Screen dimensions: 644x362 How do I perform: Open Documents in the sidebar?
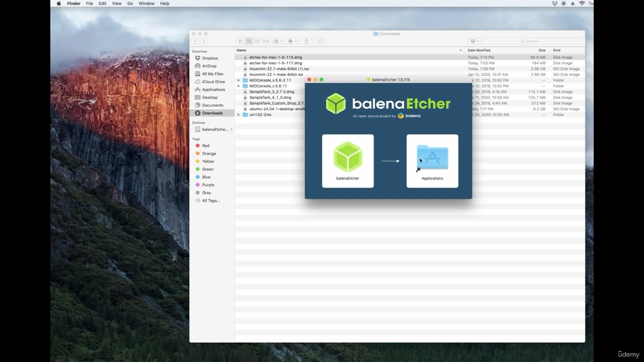(x=212, y=105)
